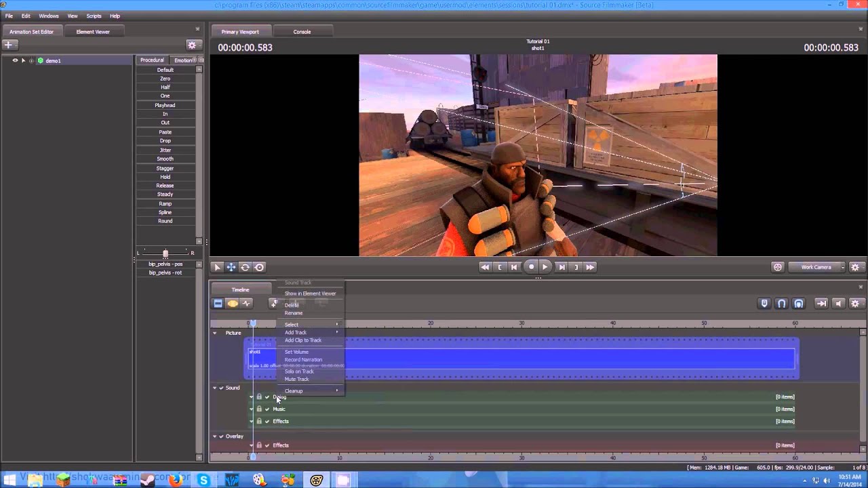Toggle the Overlay track group checkmark
The height and width of the screenshot is (488, 868).
[221, 436]
